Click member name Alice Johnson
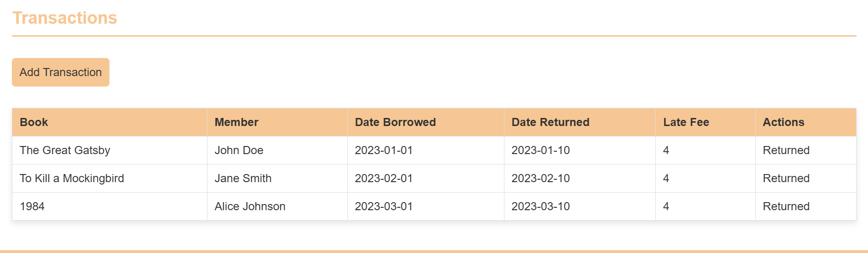Screen dimensions: 868x253 click(x=250, y=206)
